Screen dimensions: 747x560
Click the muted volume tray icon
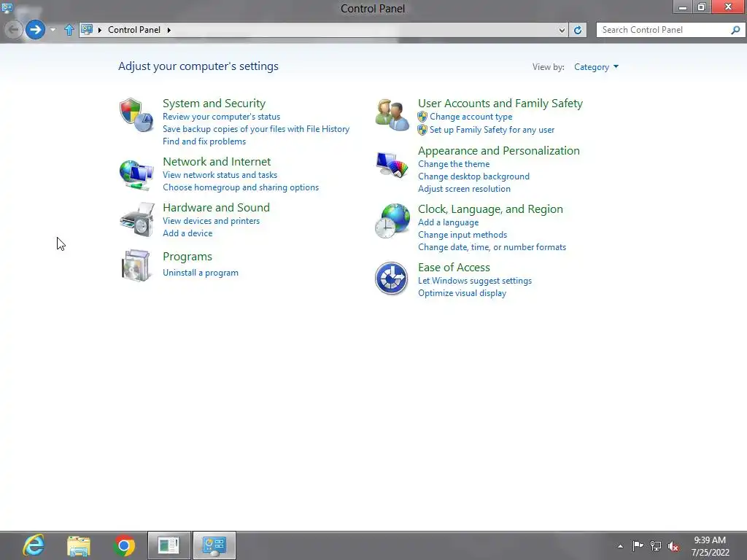[673, 546]
